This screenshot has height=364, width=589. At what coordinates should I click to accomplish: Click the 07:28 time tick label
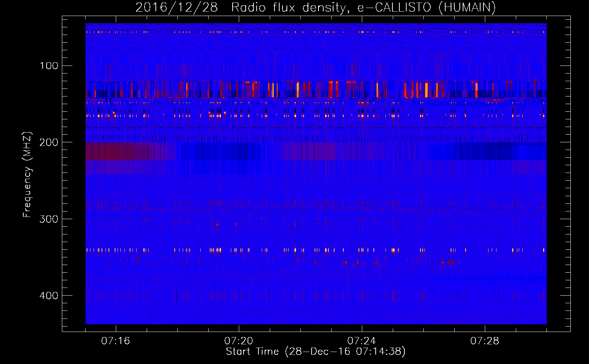tap(485, 341)
